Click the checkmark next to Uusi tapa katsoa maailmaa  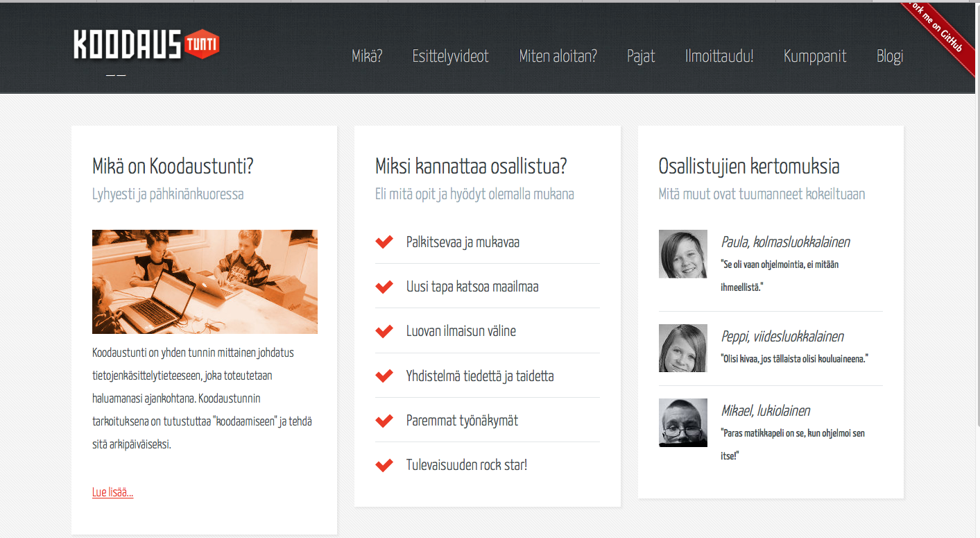pos(384,287)
